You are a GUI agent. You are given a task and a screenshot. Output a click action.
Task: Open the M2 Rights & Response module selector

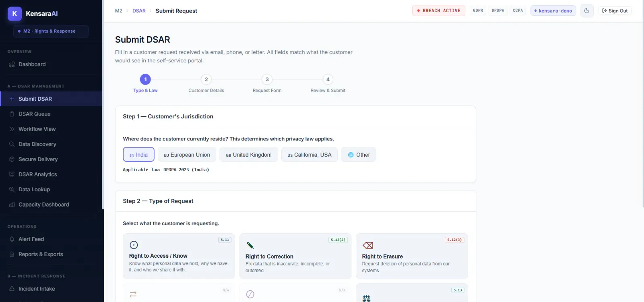(x=51, y=31)
